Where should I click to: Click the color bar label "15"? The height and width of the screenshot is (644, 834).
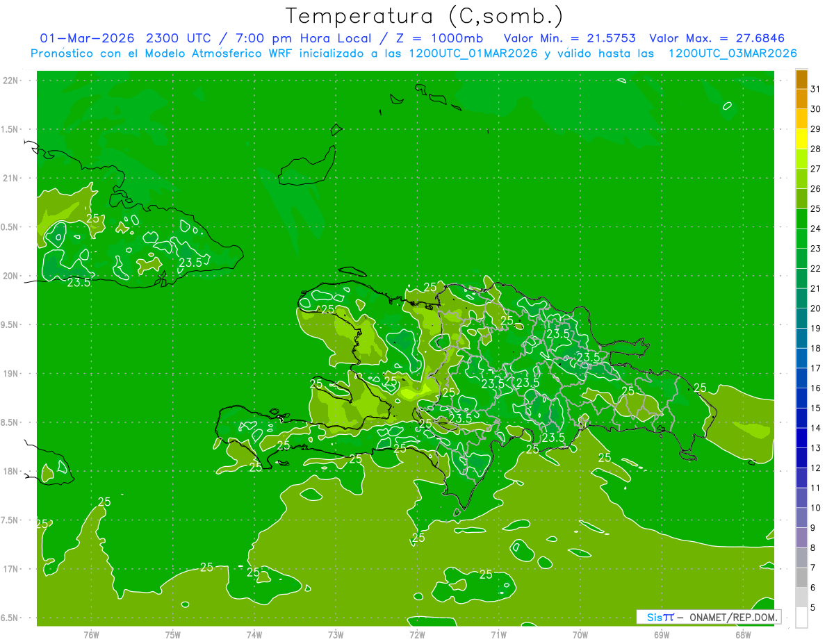click(816, 408)
